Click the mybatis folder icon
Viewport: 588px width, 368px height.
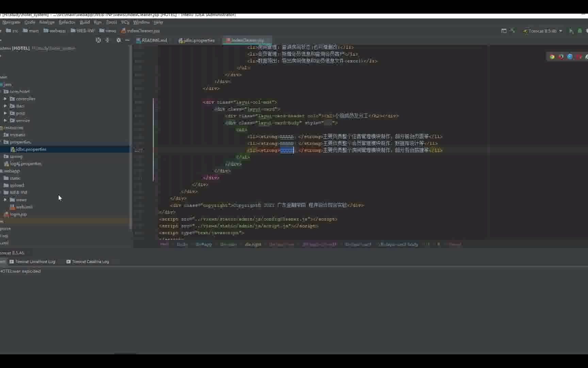tap(6, 135)
